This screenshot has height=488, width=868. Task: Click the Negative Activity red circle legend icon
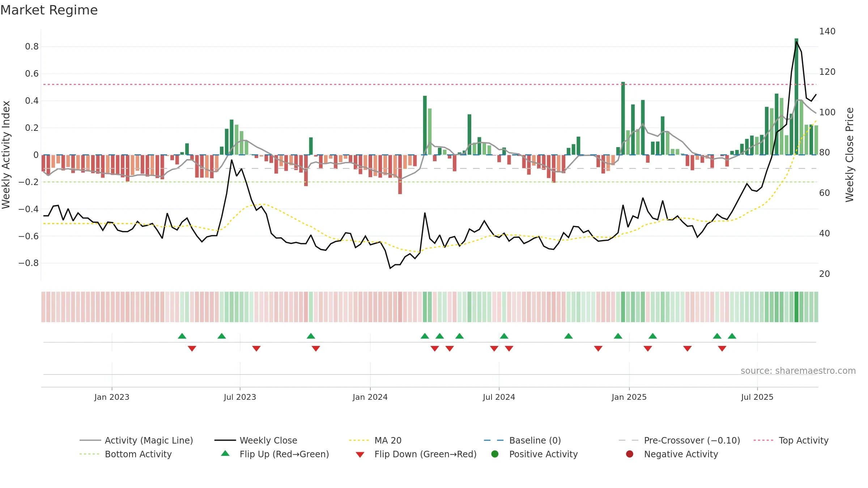630,454
